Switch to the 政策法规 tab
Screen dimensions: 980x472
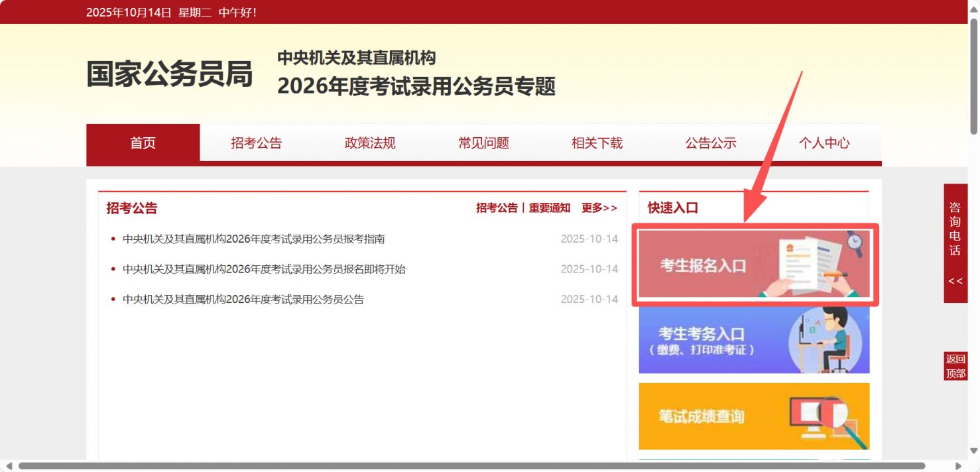(x=370, y=143)
